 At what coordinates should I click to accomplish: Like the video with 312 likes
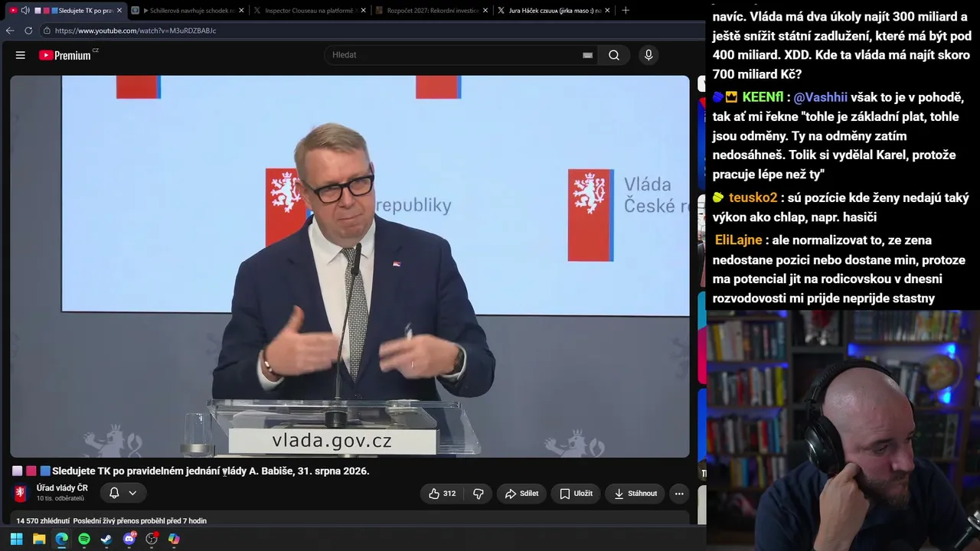point(442,494)
